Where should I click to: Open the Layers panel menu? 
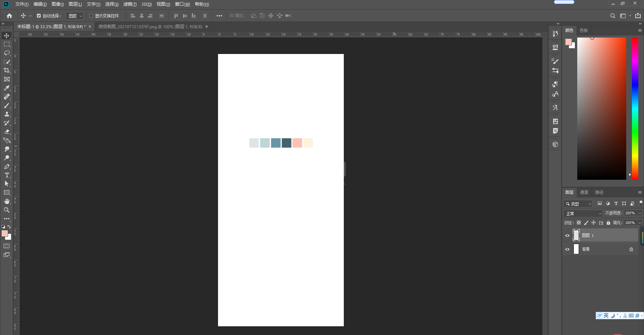pyautogui.click(x=640, y=192)
